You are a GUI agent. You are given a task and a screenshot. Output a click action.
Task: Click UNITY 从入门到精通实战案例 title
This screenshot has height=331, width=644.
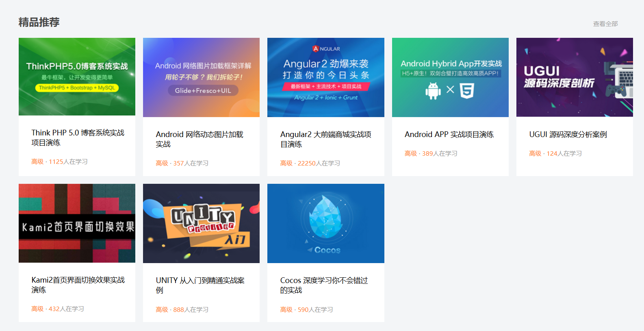200,285
